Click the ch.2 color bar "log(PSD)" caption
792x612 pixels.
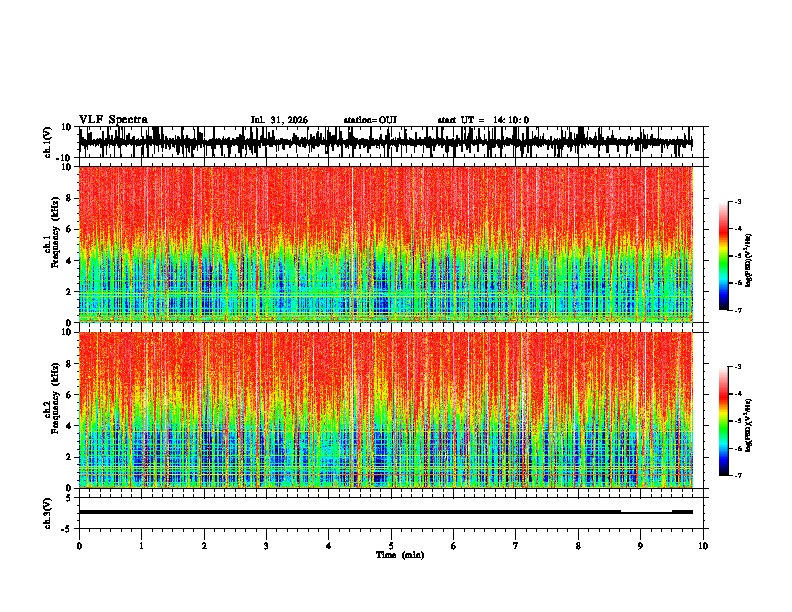(x=748, y=425)
